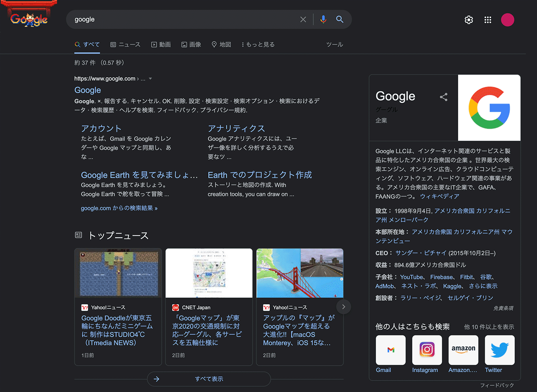
Task: Switch to the 地図 tab
Action: coord(221,45)
